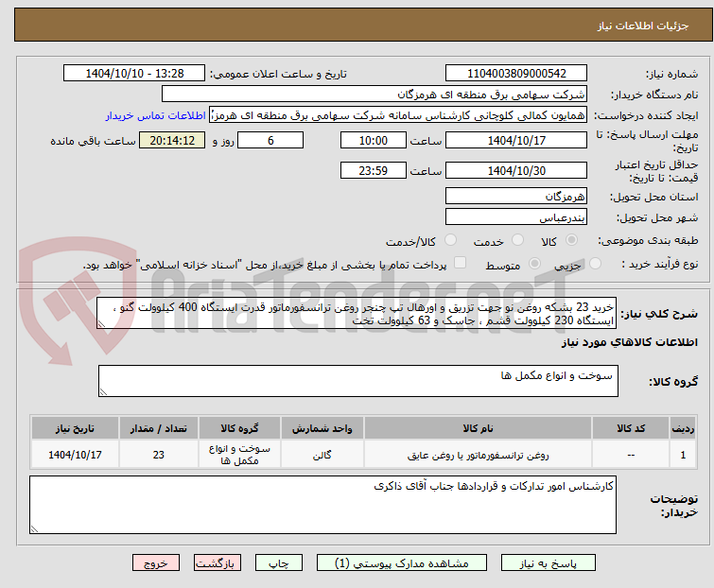Click the تاریخ نیاز column header
The height and width of the screenshot is (588, 714).
[x=75, y=428]
